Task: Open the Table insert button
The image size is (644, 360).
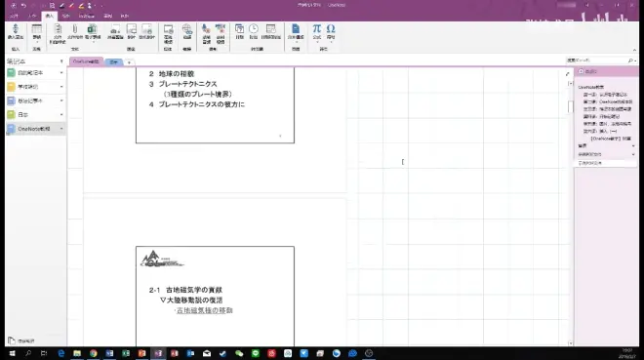Action: coord(36,32)
